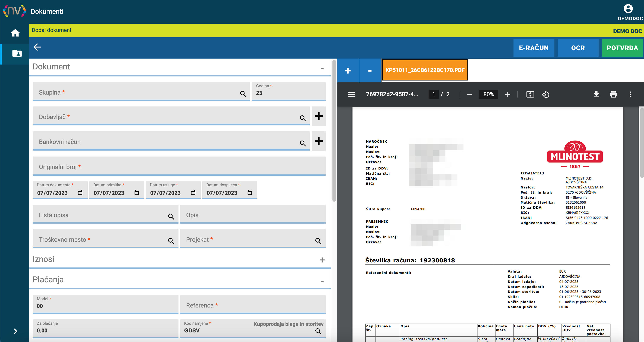
Task: Click the POTVRDA button
Action: tap(622, 48)
